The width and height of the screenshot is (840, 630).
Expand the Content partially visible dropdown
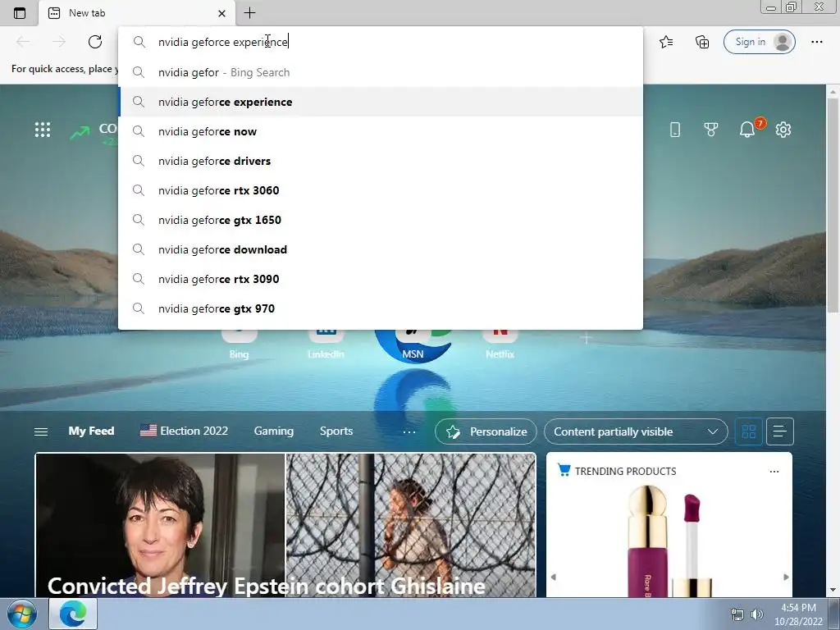636,431
